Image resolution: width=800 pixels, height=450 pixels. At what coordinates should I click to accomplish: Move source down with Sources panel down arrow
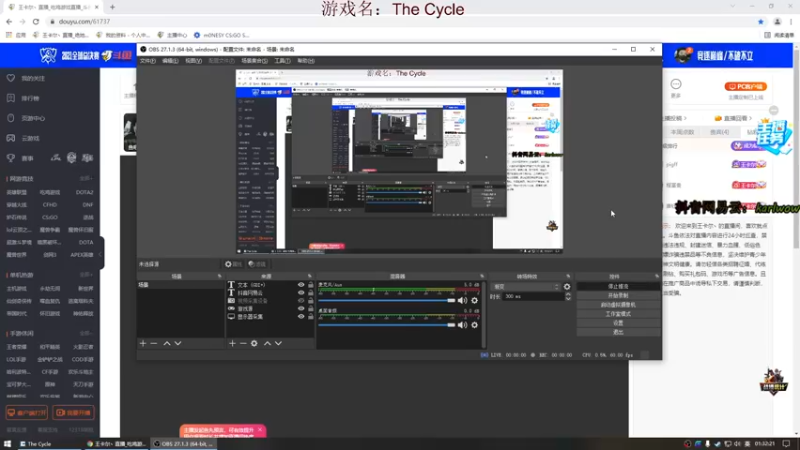point(278,343)
